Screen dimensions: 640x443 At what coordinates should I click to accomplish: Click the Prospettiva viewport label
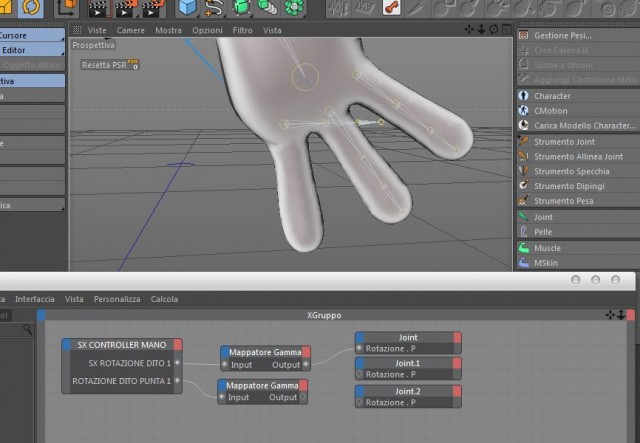click(93, 45)
